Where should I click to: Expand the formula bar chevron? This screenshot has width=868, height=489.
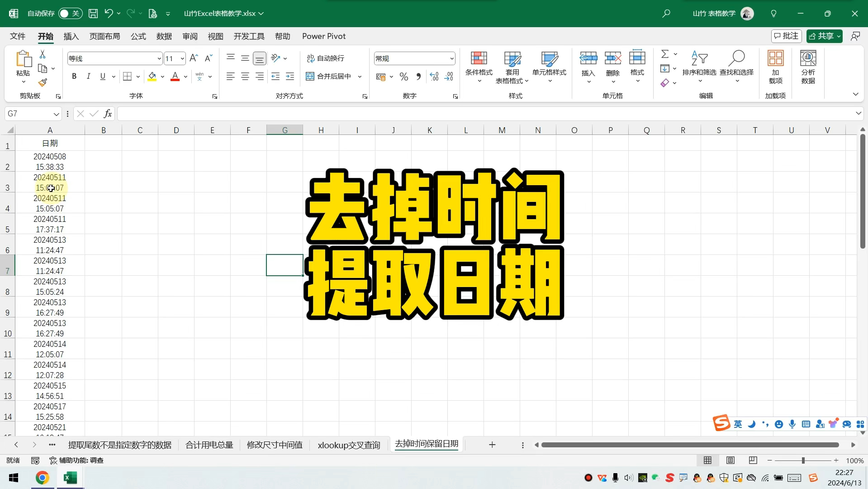pos(858,113)
